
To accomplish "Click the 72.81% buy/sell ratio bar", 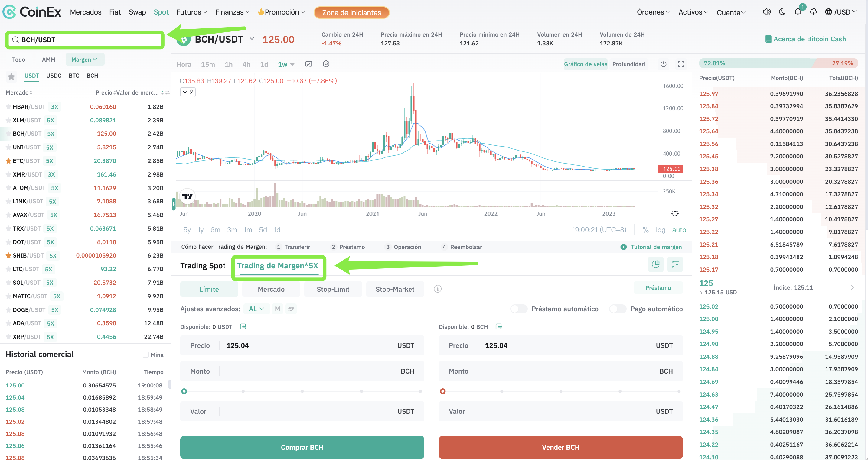I will point(778,63).
